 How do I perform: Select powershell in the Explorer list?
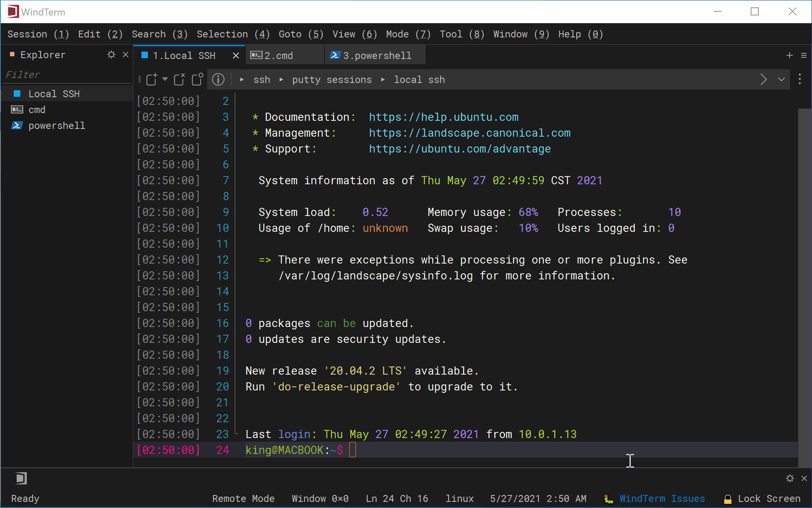pyautogui.click(x=67, y=125)
